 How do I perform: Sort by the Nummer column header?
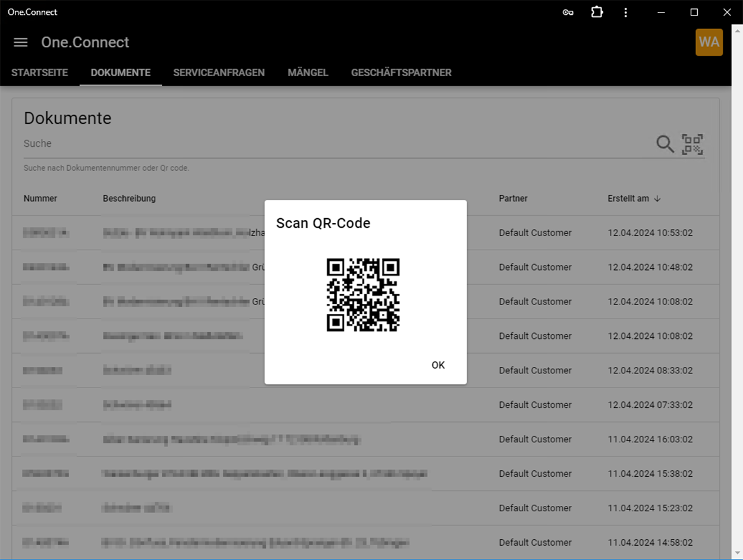40,199
